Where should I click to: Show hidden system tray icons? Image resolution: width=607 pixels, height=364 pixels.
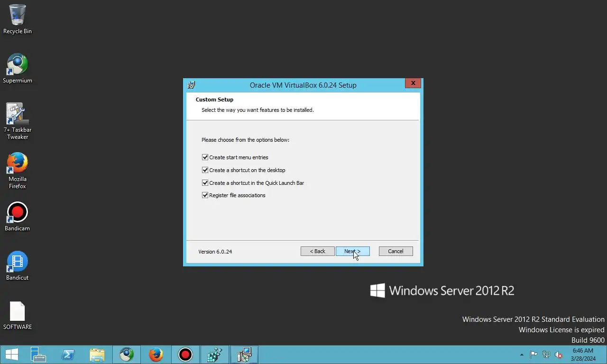522,355
